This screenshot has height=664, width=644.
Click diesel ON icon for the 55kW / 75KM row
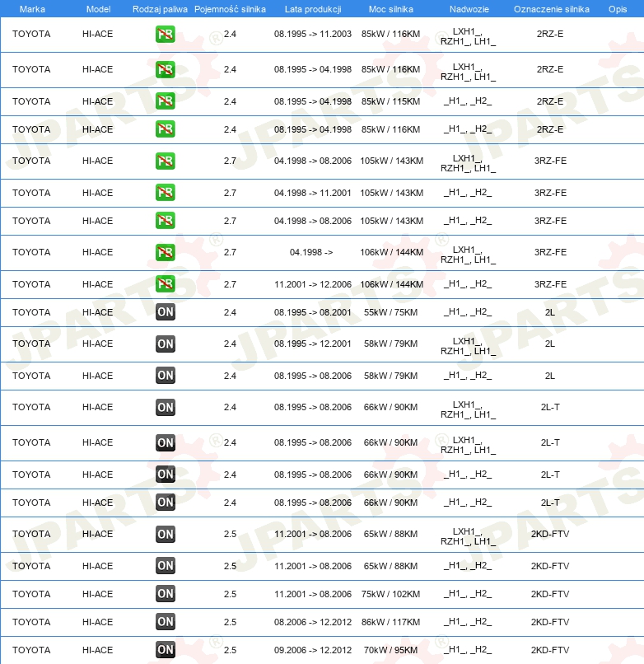point(165,312)
